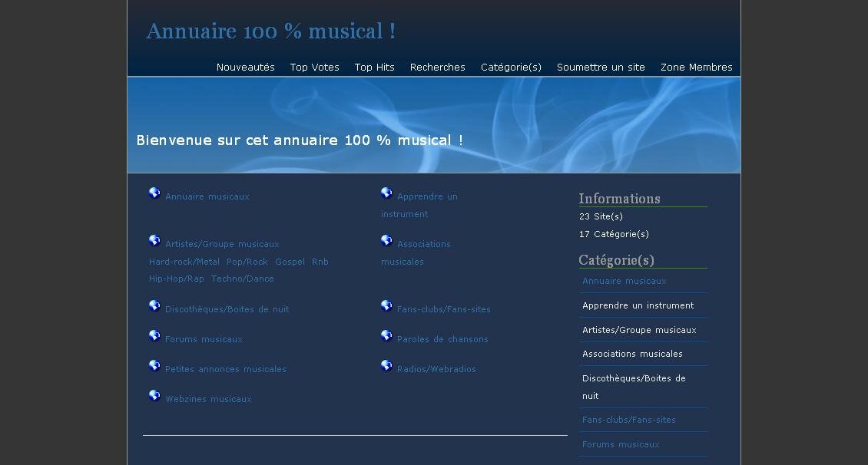Select the Hip-Hop/Rap subcategory
The width and height of the screenshot is (868, 465).
[x=176, y=279]
